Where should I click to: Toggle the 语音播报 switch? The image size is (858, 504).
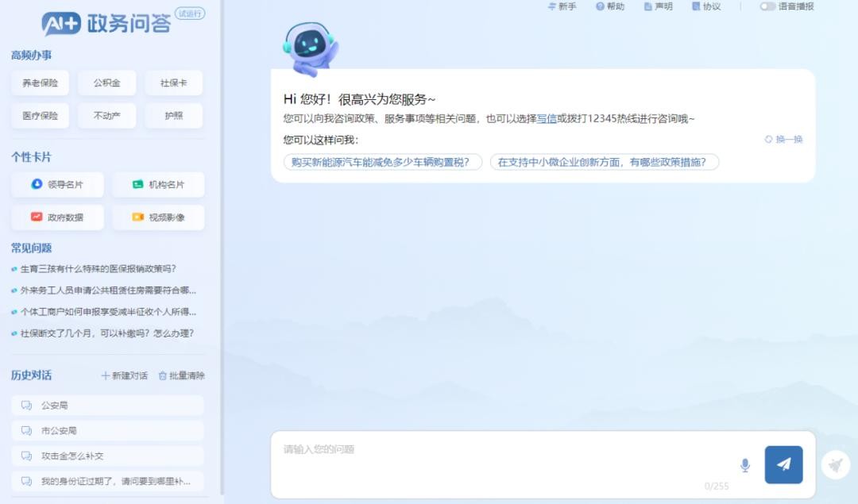[x=767, y=6]
